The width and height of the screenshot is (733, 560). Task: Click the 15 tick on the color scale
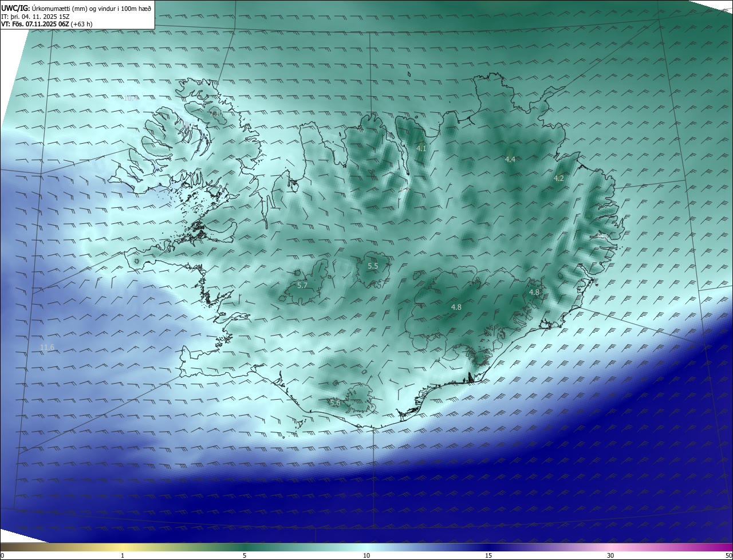[x=488, y=555]
